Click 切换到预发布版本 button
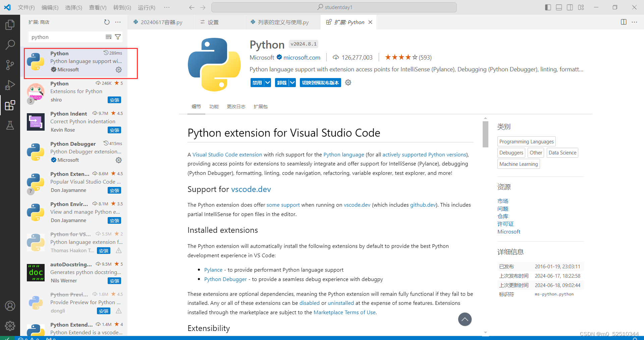 click(x=320, y=82)
